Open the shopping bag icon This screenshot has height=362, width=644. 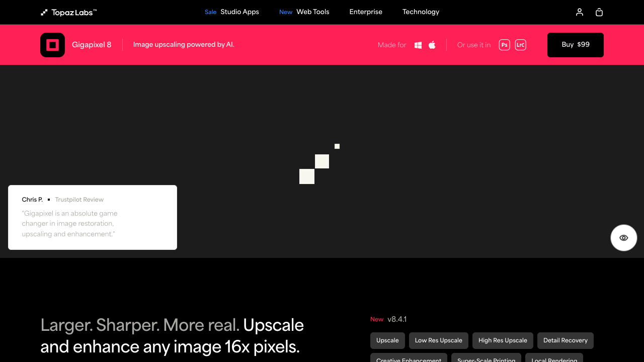tap(599, 12)
